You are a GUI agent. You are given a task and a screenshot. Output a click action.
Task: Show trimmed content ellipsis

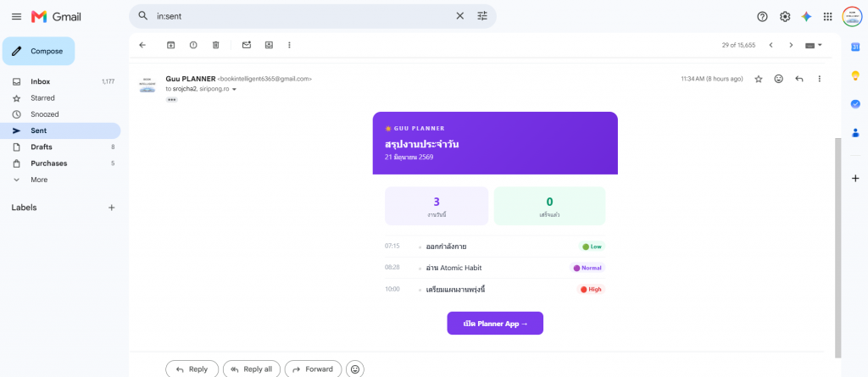pos(171,100)
